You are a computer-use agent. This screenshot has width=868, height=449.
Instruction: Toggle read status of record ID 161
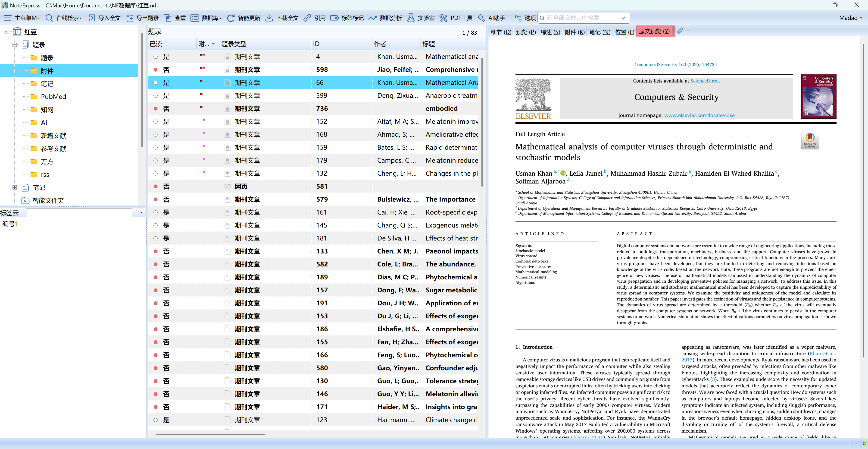155,212
